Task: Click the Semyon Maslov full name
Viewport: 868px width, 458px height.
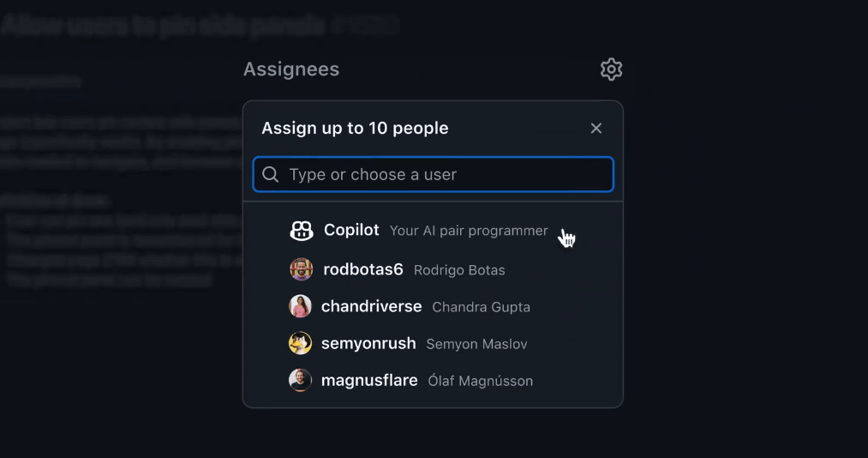Action: [476, 344]
